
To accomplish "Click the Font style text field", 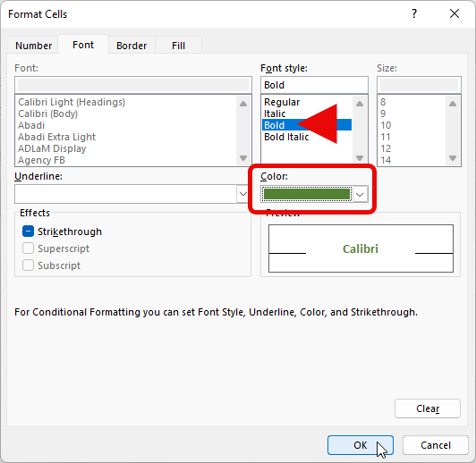I will (x=314, y=85).
